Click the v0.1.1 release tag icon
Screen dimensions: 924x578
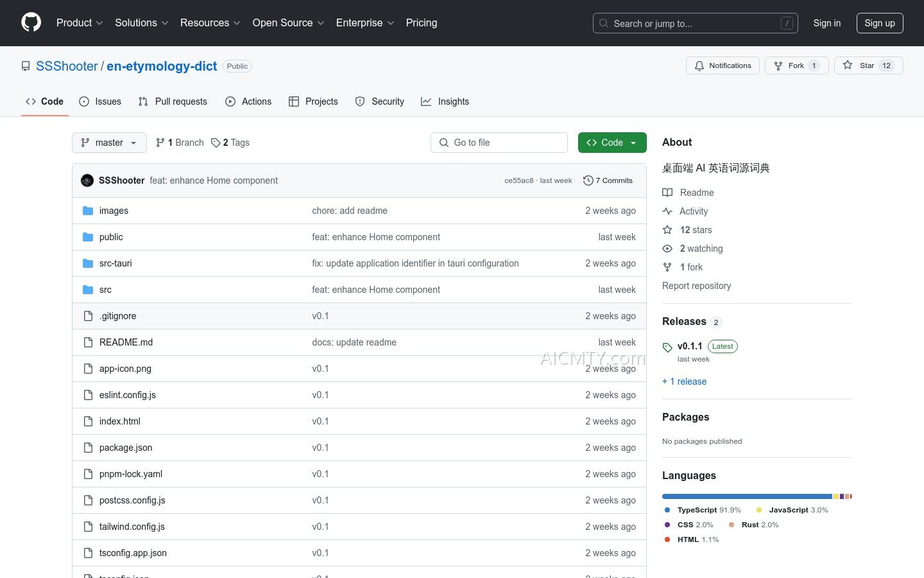pyautogui.click(x=667, y=347)
